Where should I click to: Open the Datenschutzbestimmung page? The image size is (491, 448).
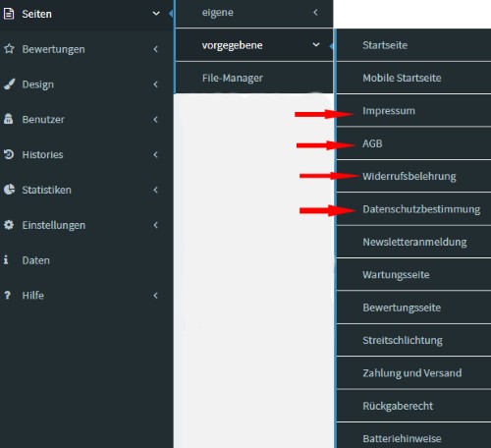pos(413,209)
